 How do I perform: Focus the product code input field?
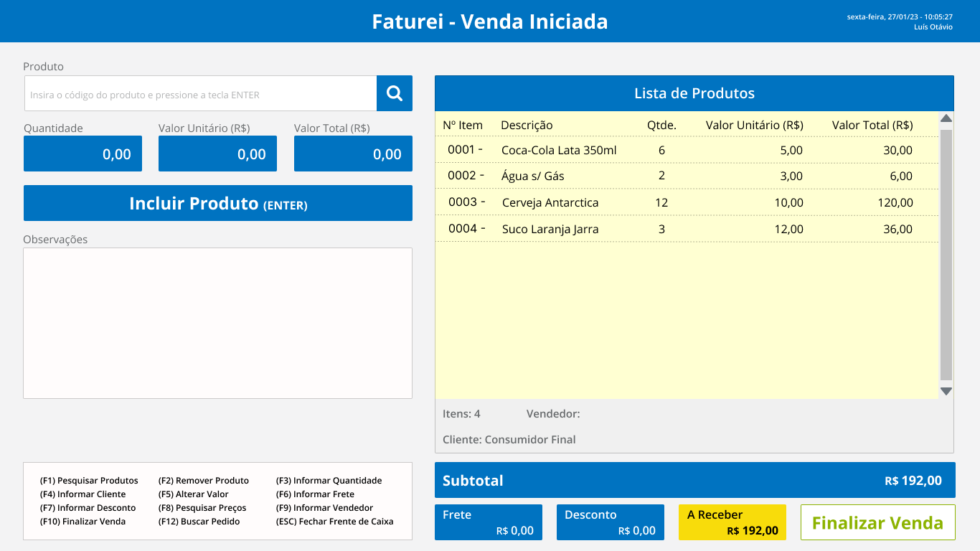pos(200,94)
